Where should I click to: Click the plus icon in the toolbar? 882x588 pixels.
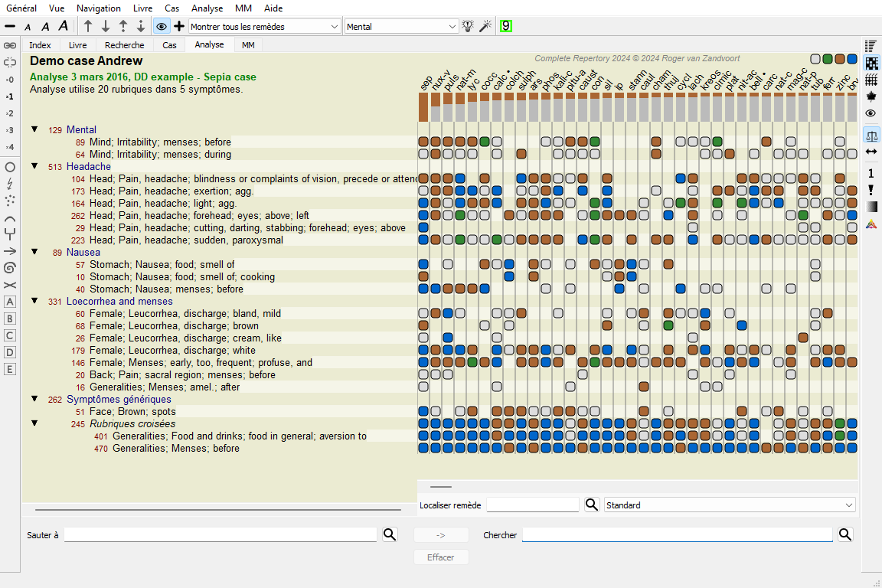[x=179, y=26]
